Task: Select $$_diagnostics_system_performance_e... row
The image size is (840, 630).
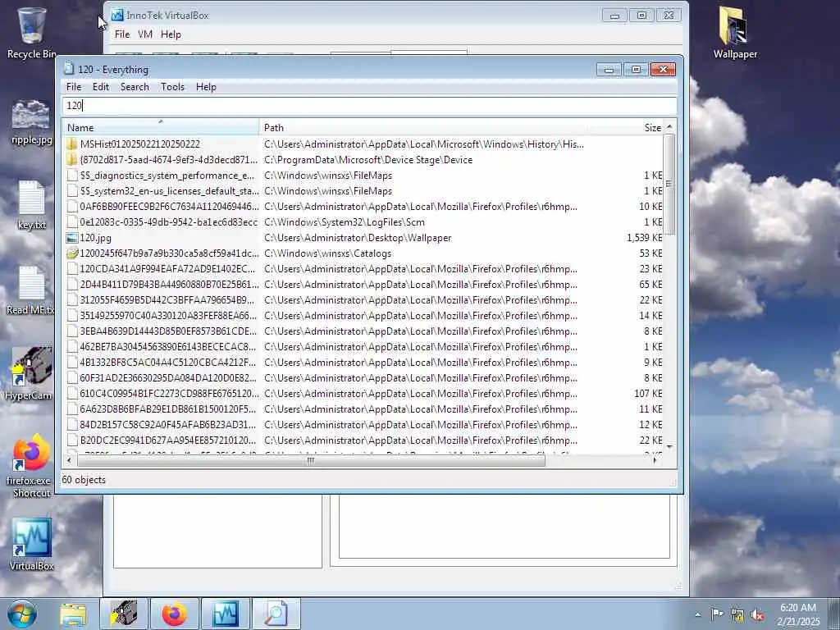Action: pos(363,176)
